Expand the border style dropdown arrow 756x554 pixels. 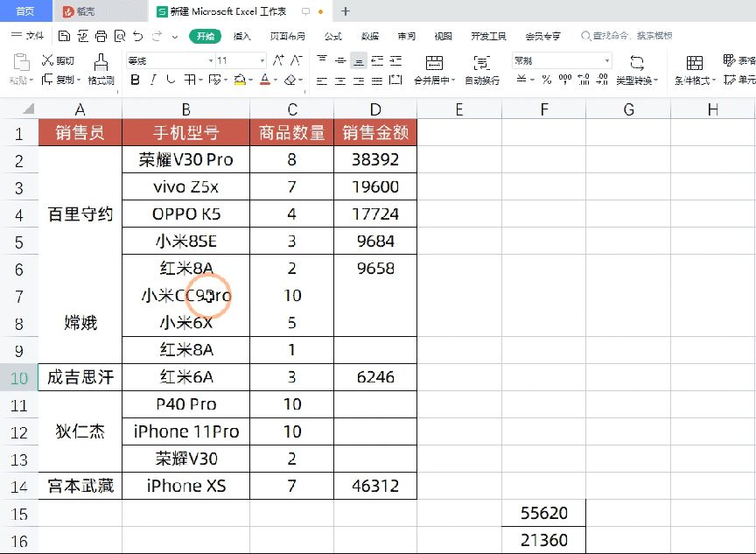tap(200, 80)
